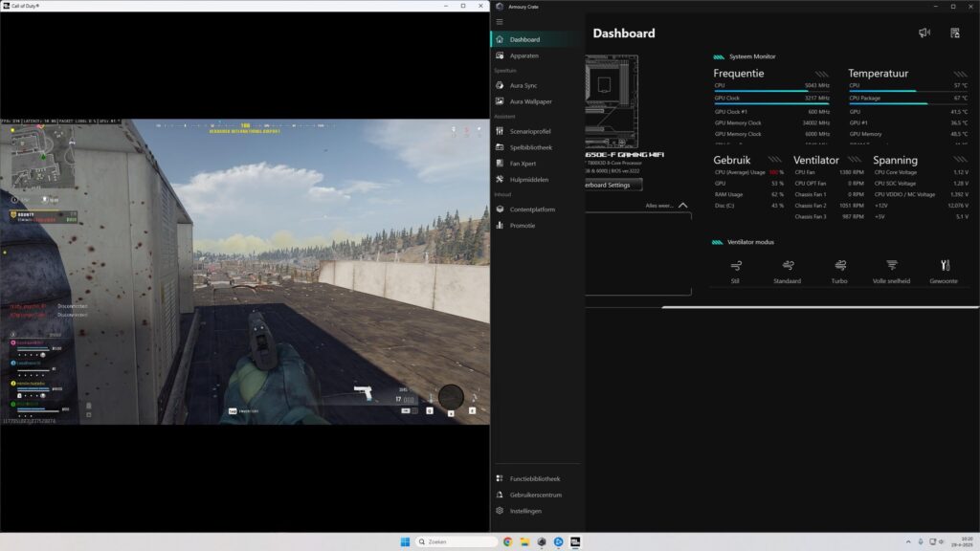This screenshot has width=980, height=551.
Task: Click the microphone icon in system tray
Action: coord(920,541)
